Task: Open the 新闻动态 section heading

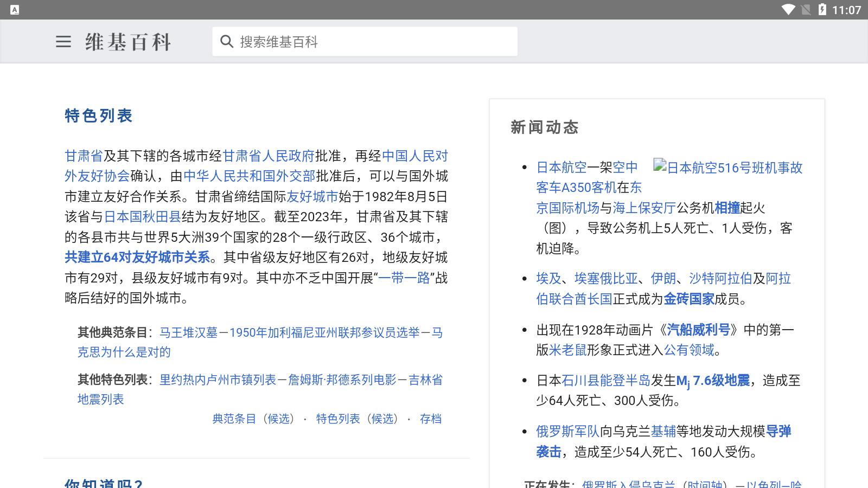Action: coord(544,128)
